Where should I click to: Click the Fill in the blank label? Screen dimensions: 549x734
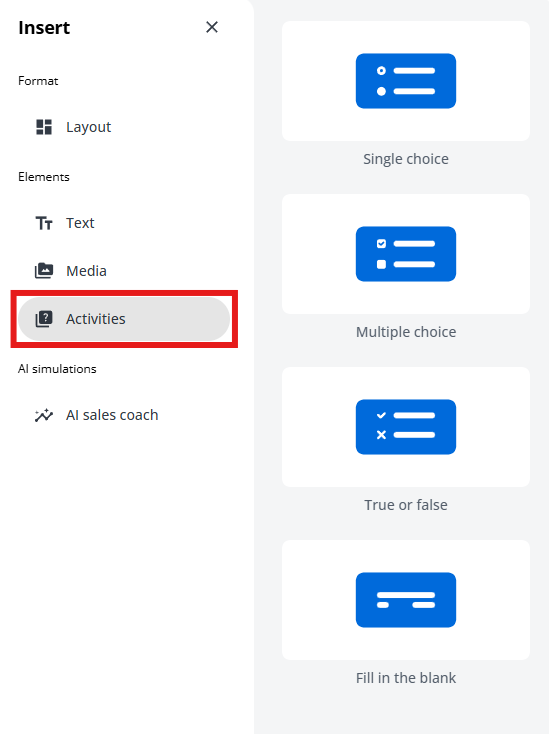click(406, 678)
